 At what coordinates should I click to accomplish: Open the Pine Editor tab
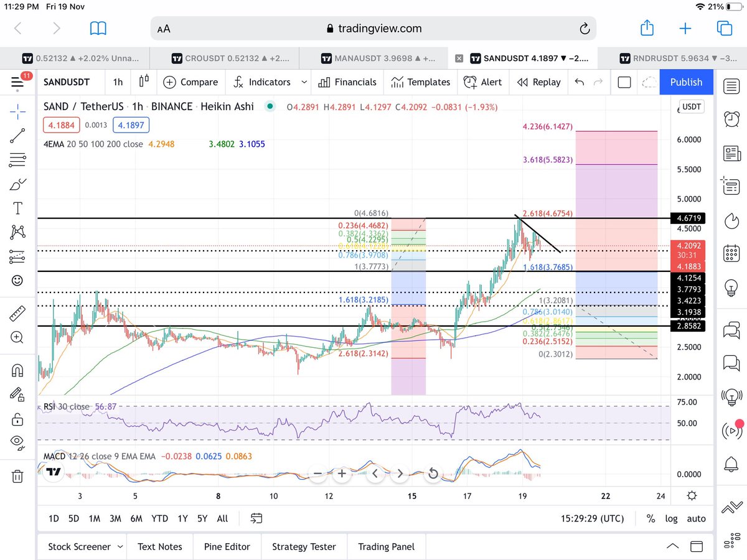tap(227, 546)
